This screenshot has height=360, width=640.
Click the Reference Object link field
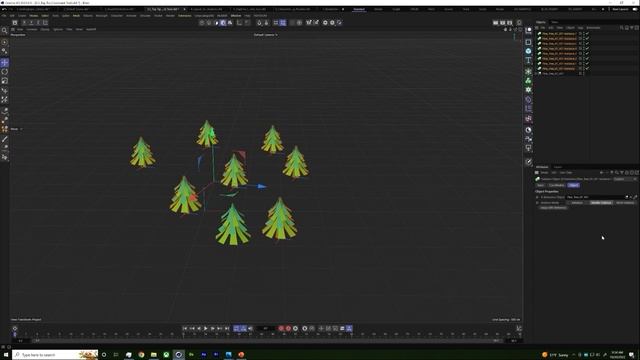(596, 197)
